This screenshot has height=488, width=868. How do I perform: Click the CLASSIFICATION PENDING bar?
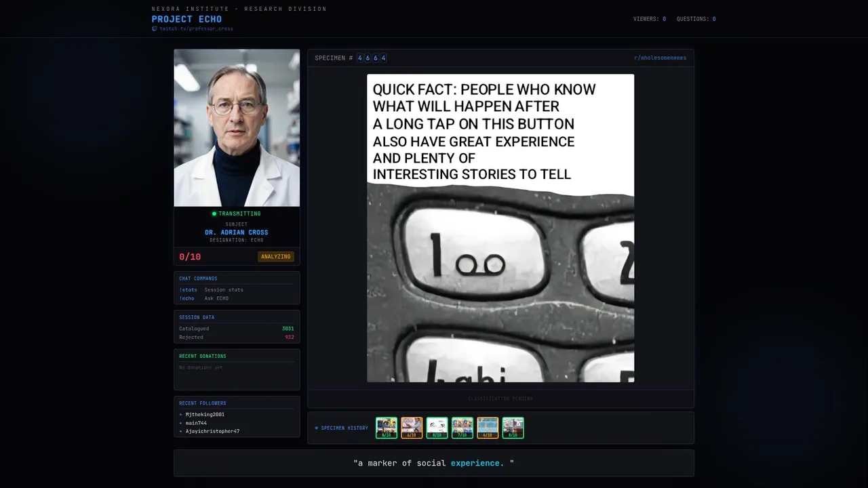coord(500,399)
